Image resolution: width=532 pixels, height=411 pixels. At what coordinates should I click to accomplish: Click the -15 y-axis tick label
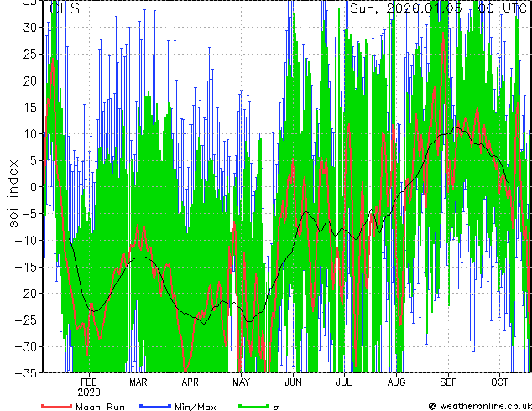[x=26, y=267]
